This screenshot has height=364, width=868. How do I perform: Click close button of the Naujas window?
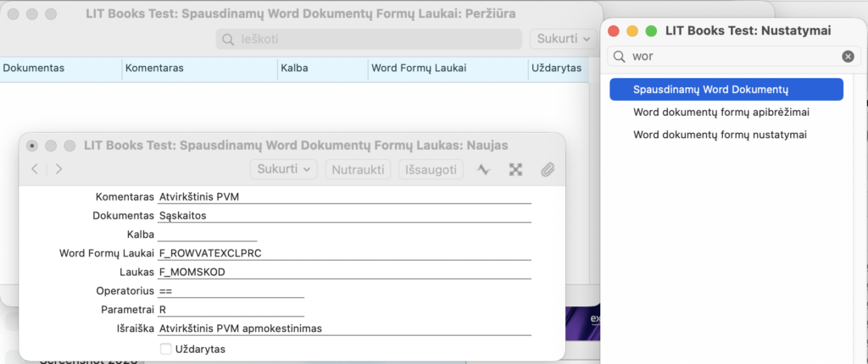32,146
